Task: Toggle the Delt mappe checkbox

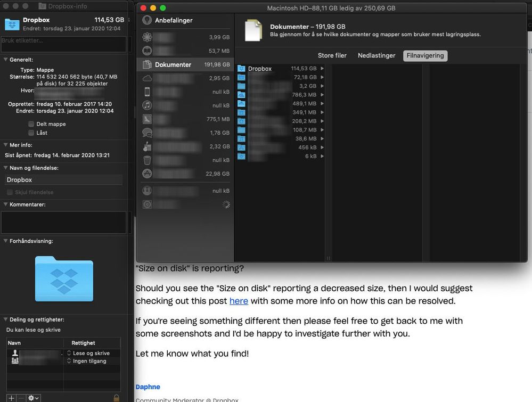Action: pos(31,124)
